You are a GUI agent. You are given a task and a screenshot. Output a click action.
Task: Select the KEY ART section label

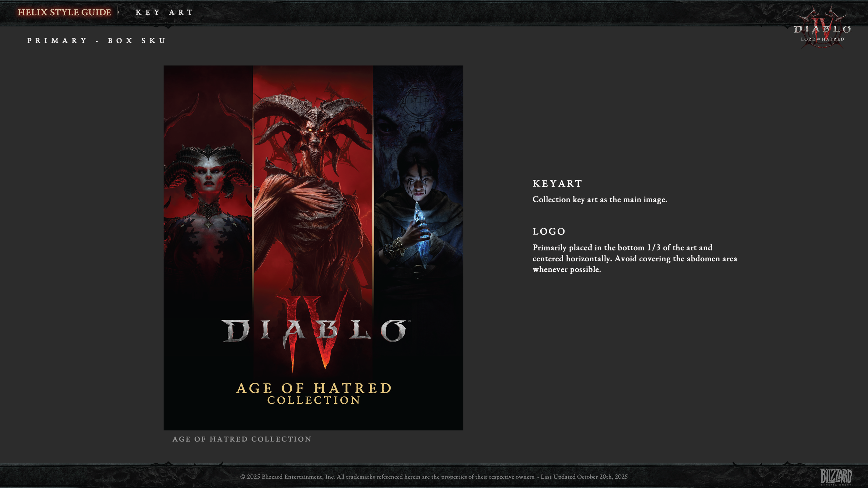click(164, 12)
